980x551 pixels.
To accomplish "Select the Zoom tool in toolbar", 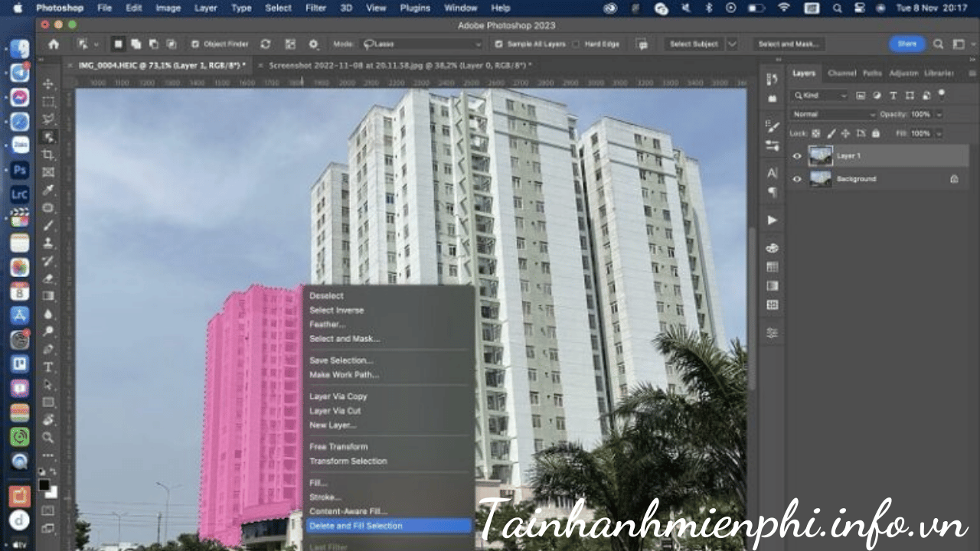I will tap(48, 438).
